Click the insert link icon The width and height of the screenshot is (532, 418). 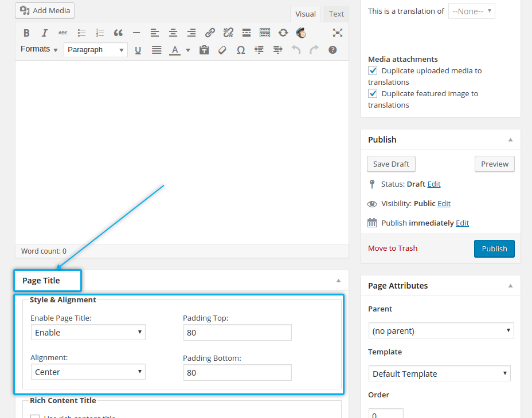point(210,33)
